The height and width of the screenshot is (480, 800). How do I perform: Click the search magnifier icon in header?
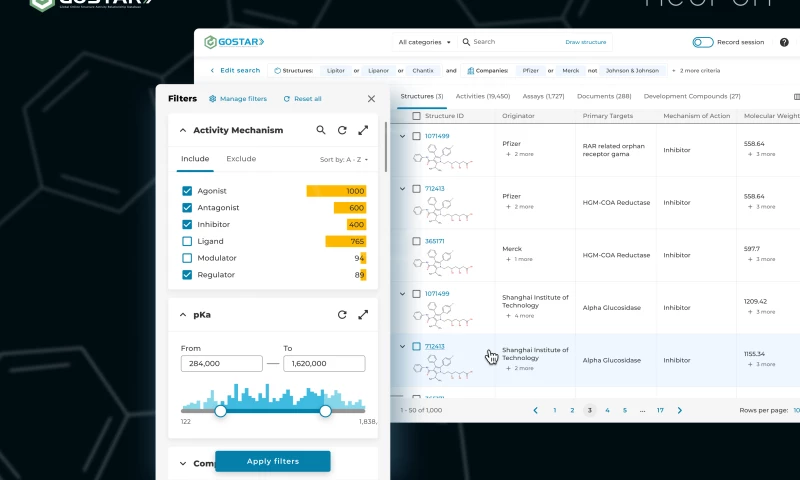[466, 42]
